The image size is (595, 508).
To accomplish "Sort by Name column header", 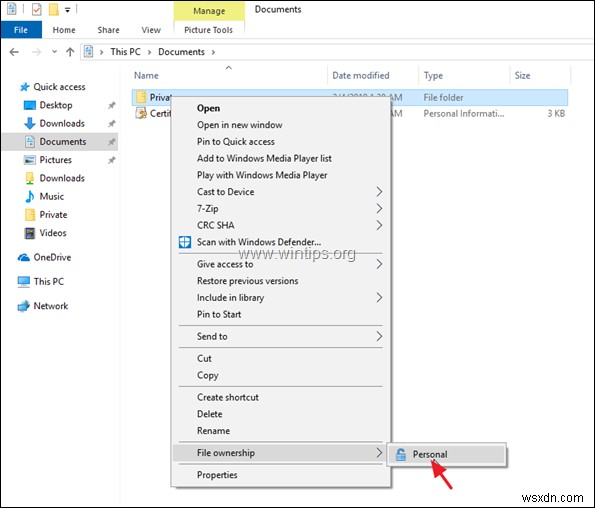I will 229,75.
